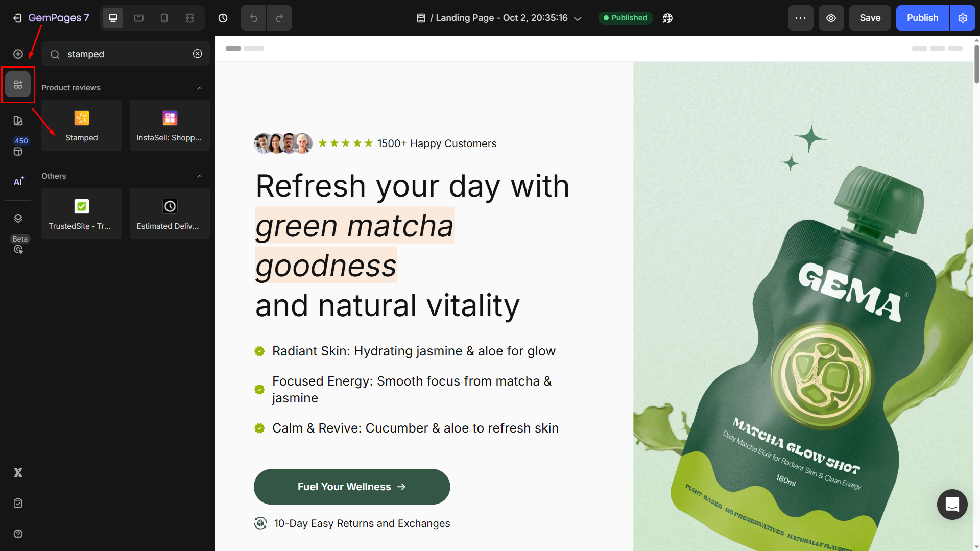
Task: Preview the page with eye icon
Action: tap(831, 18)
